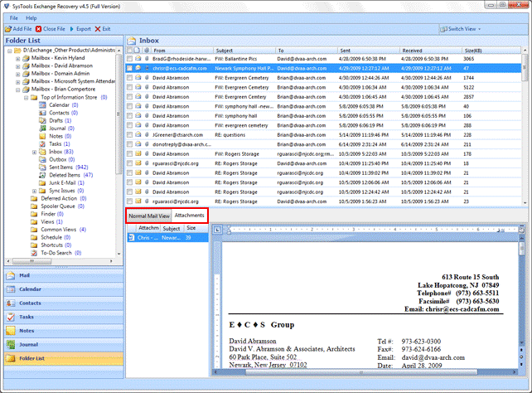Click the Switch View icon

(x=443, y=29)
